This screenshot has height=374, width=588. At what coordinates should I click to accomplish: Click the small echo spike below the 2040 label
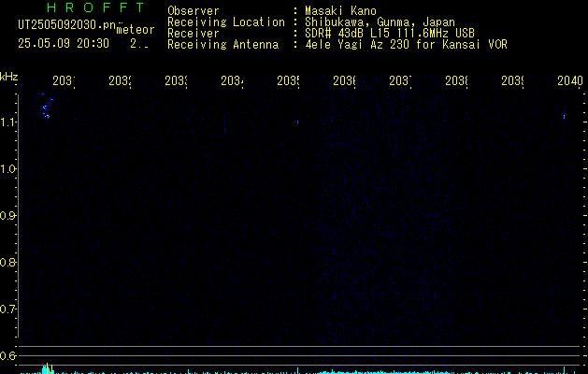pyautogui.click(x=564, y=116)
